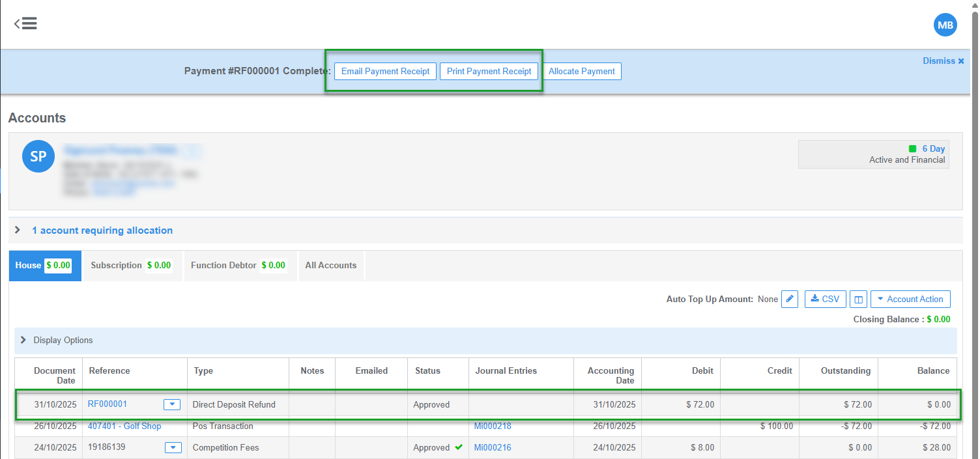Open the RF000001 reference link
The image size is (980, 459).
tap(108, 404)
